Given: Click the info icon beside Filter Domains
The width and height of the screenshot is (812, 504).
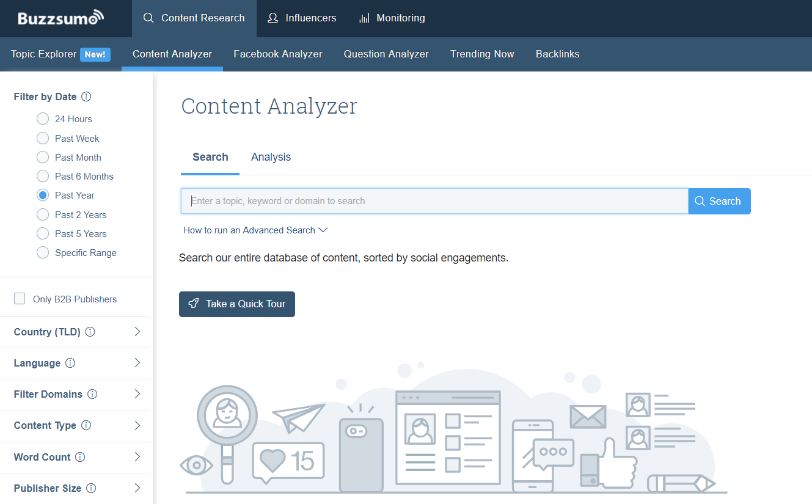Looking at the screenshot, I should [92, 394].
